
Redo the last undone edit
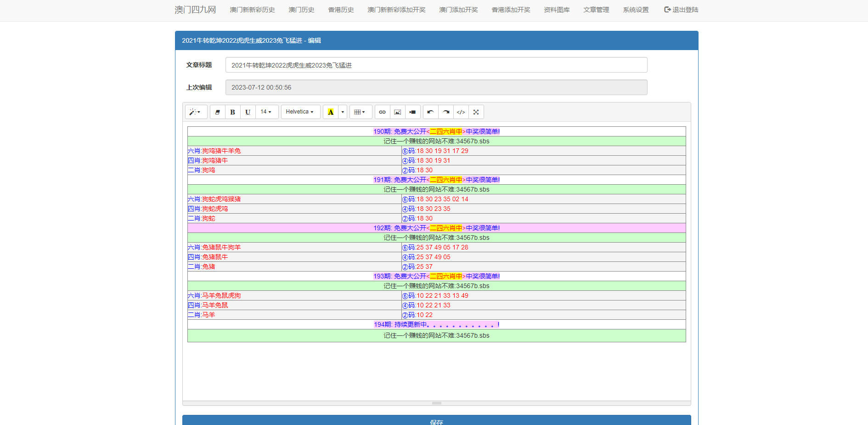tap(446, 112)
